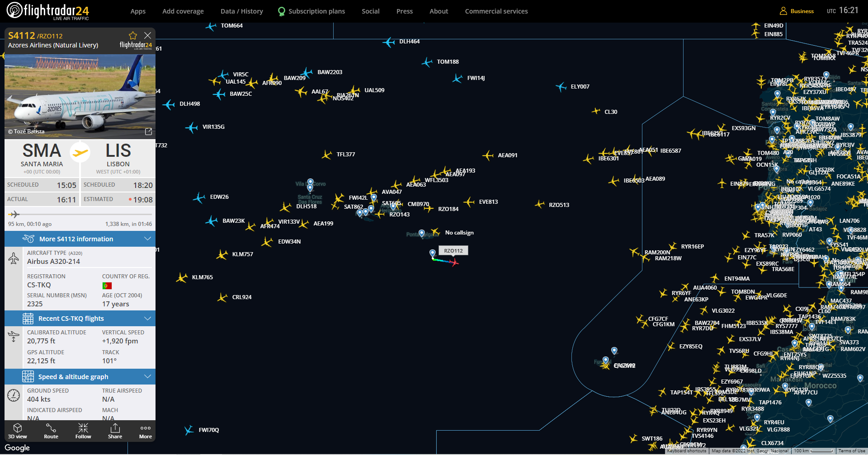Viewport: 868px width, 455px height.
Task: Open the Share options for S4112
Action: (x=115, y=431)
